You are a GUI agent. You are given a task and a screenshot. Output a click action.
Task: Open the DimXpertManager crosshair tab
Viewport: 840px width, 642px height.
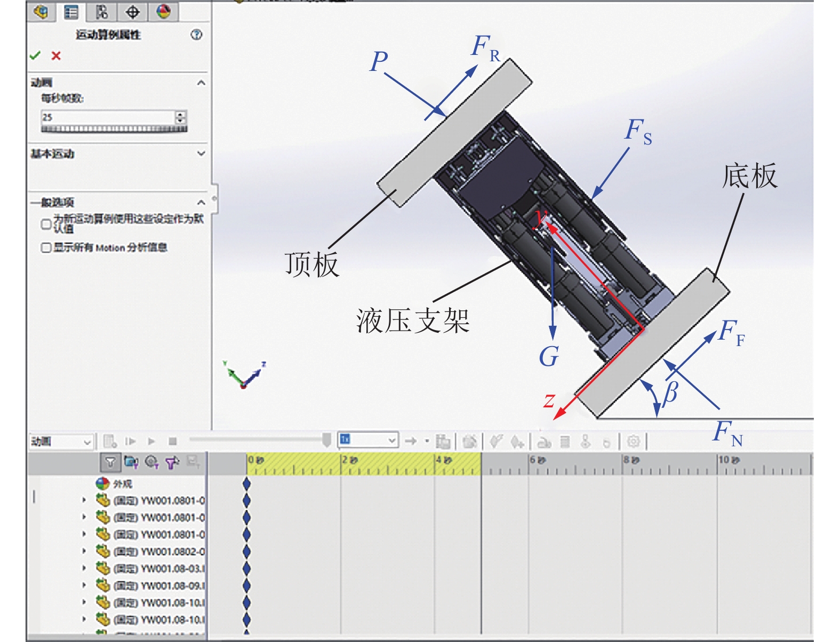tap(132, 12)
